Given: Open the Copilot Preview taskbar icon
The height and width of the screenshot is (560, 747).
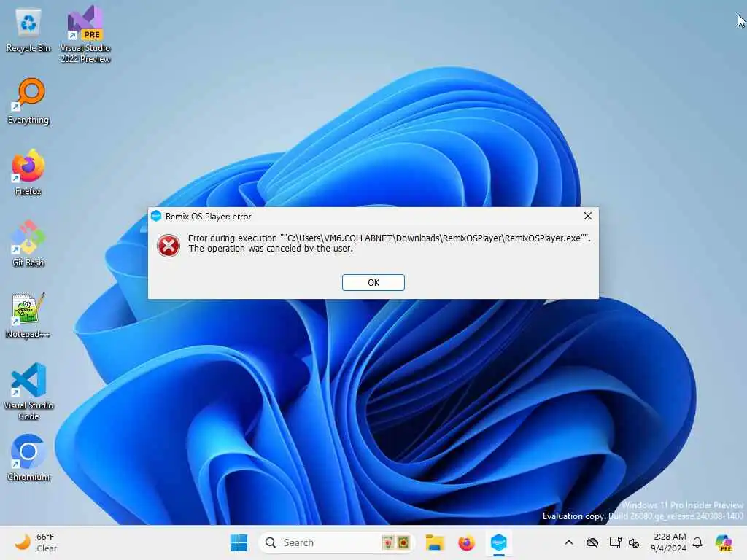Looking at the screenshot, I should pos(724,542).
